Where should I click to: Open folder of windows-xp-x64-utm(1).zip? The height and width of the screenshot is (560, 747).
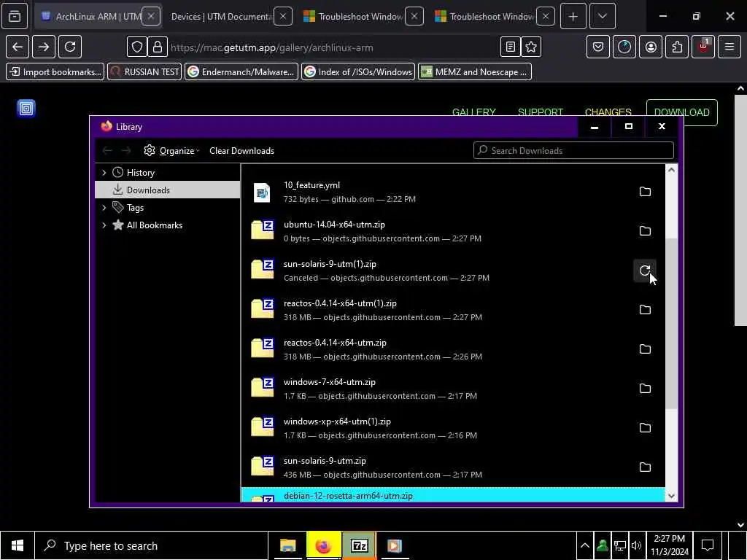pyautogui.click(x=645, y=427)
